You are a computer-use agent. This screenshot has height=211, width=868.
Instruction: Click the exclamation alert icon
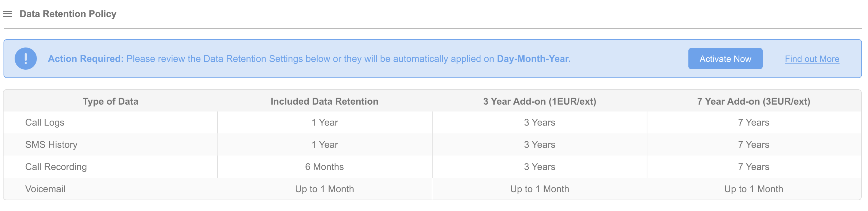coord(26,59)
